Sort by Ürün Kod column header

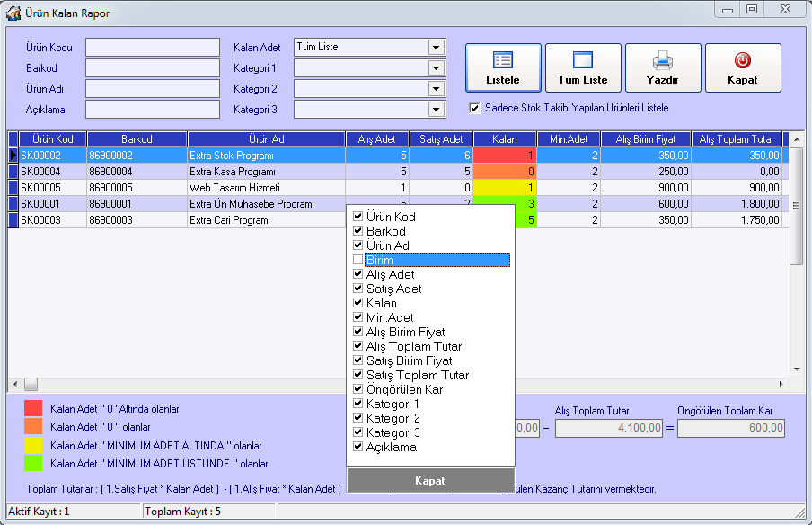[x=53, y=139]
